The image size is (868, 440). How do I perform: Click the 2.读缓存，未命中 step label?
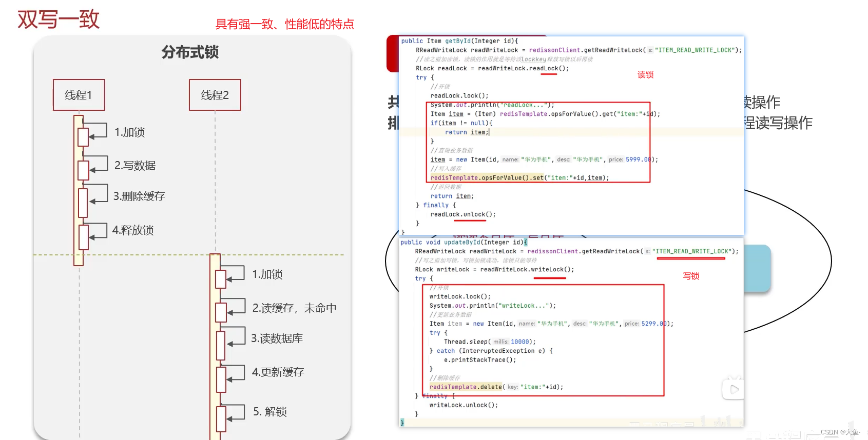295,308
